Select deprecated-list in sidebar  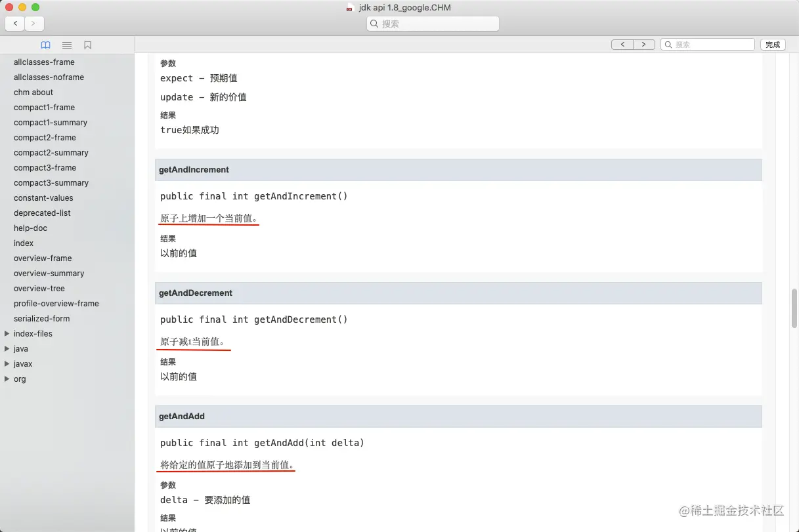(x=42, y=213)
